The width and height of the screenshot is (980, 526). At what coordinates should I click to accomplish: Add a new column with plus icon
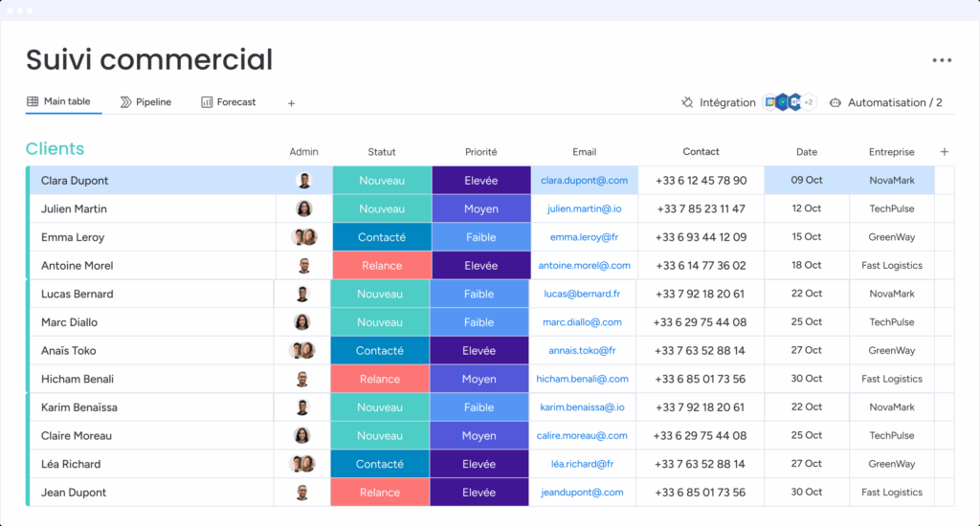pos(945,152)
